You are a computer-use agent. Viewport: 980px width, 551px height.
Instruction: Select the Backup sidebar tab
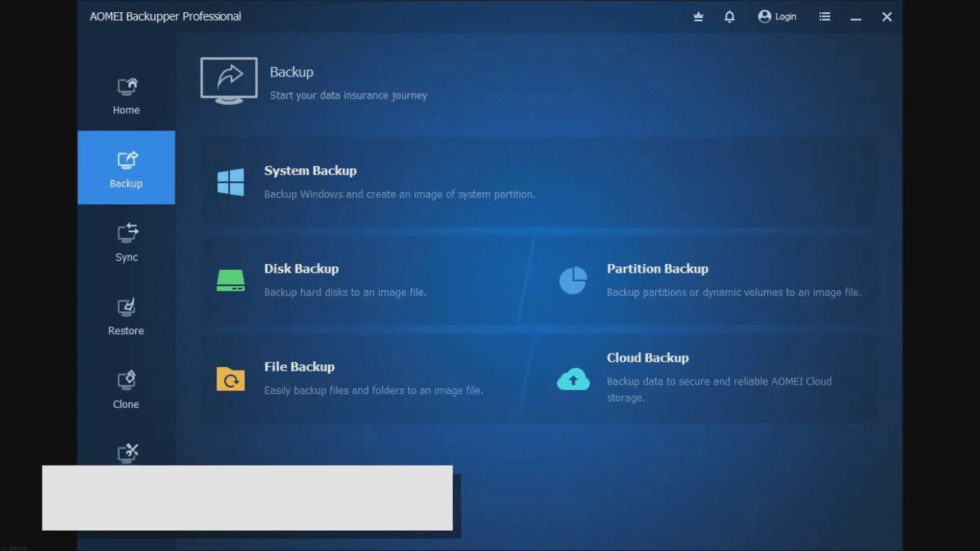click(x=126, y=168)
